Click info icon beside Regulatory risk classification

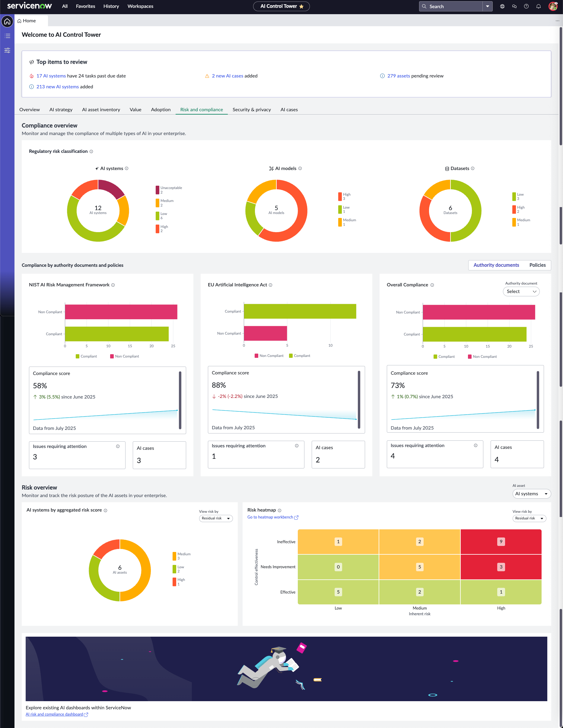coord(91,151)
